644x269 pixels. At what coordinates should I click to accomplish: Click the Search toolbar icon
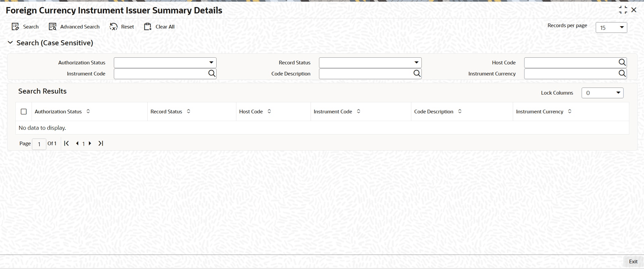tap(15, 27)
